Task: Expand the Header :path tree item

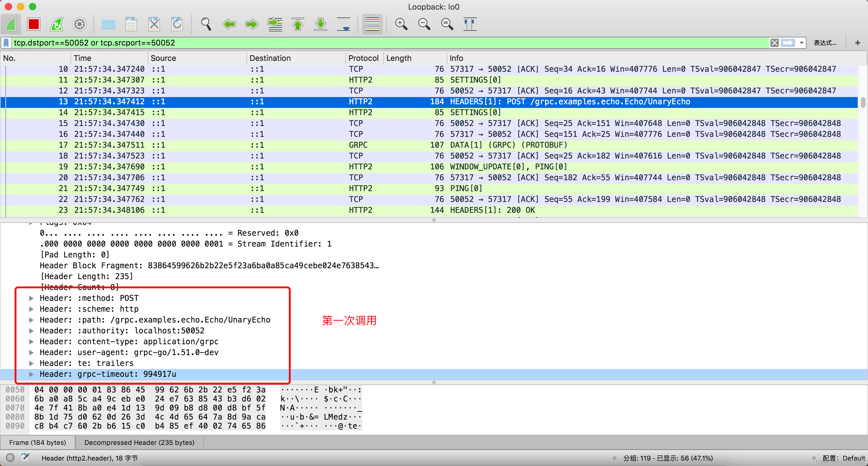Action: [31, 320]
